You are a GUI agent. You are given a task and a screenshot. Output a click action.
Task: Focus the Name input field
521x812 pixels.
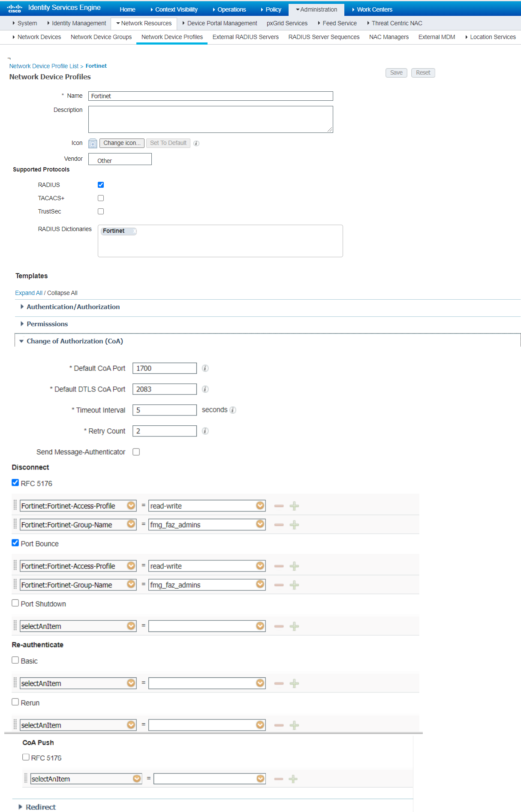(211, 96)
